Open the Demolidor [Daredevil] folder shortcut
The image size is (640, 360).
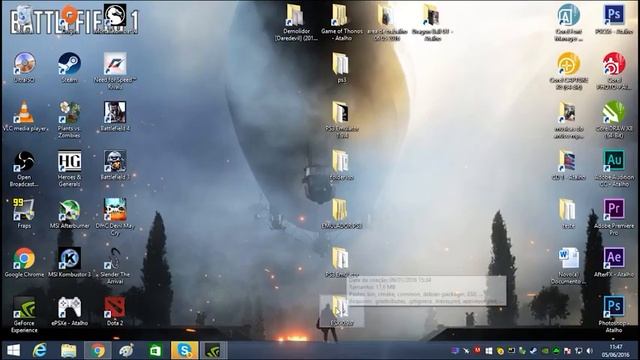[x=297, y=22]
